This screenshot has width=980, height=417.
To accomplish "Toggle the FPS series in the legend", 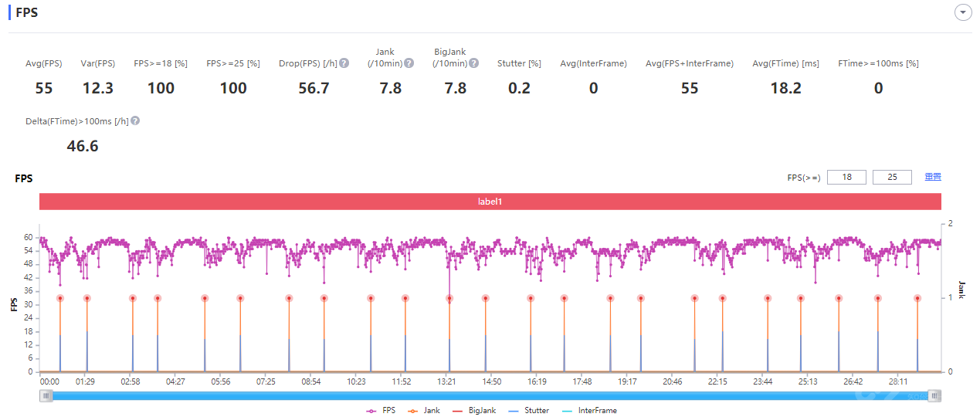I will 380,411.
